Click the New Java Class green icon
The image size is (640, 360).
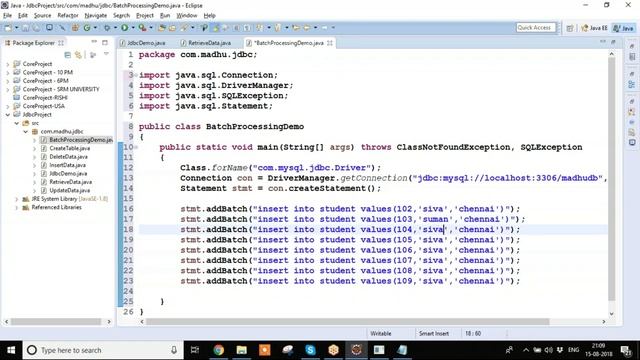coord(87,28)
